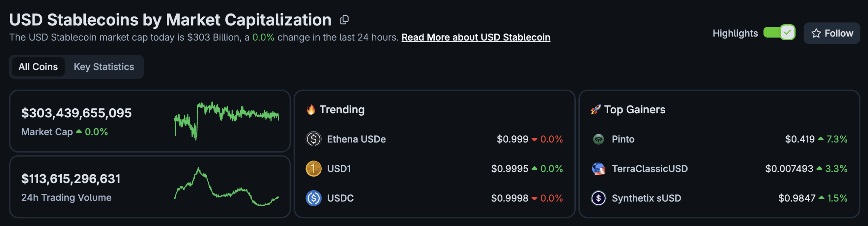Screen dimensions: 868x226
Task: Open the Ethena USDe trending entry
Action: (x=356, y=139)
